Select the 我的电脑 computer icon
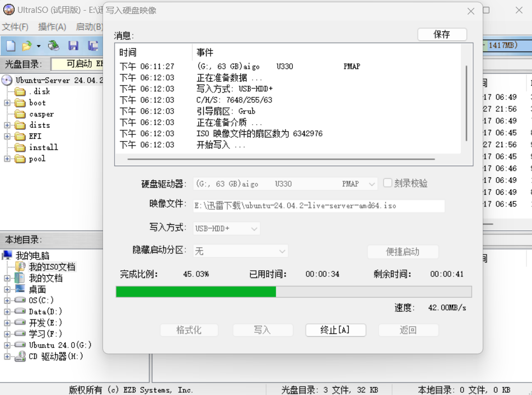The height and width of the screenshot is (395, 532). tap(7, 256)
